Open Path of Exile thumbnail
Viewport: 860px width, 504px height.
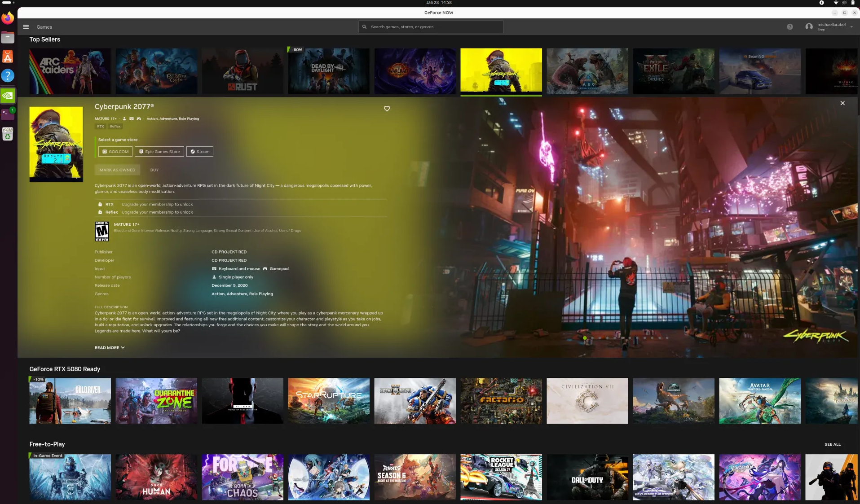click(x=674, y=71)
